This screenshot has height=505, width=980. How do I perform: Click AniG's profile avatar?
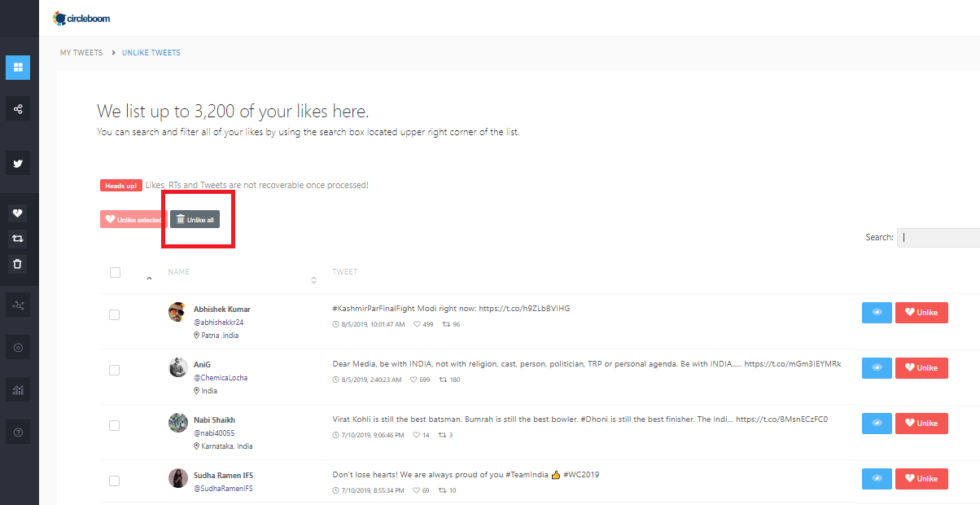click(178, 367)
